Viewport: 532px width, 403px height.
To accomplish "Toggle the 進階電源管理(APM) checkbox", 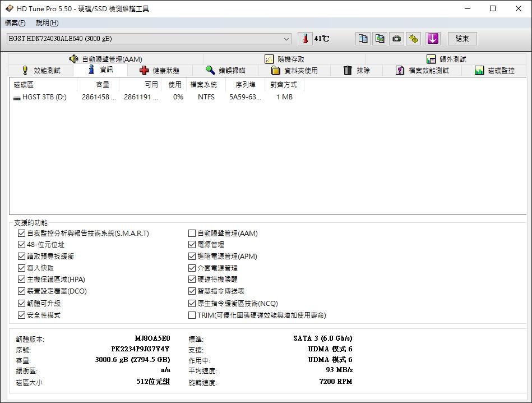I will point(192,256).
